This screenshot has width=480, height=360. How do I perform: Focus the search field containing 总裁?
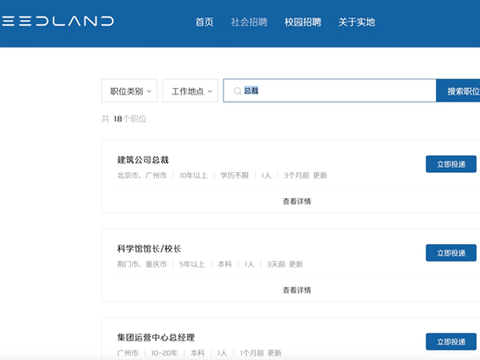click(x=330, y=90)
